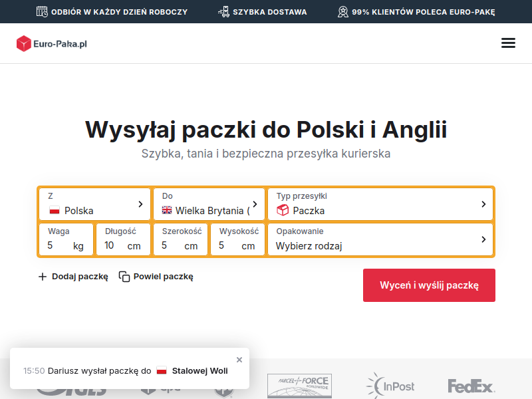Click the fast delivery trolley icon

223,11
